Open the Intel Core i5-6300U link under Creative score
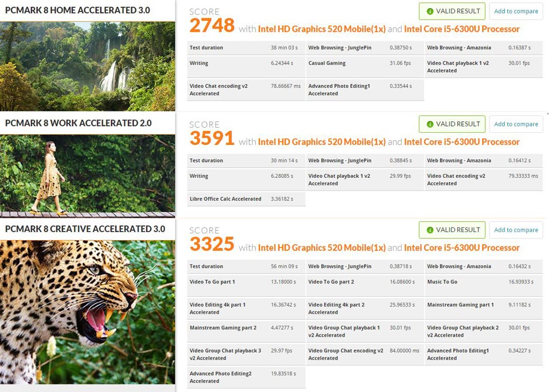Screen dimensions: 549x392 click(462, 248)
